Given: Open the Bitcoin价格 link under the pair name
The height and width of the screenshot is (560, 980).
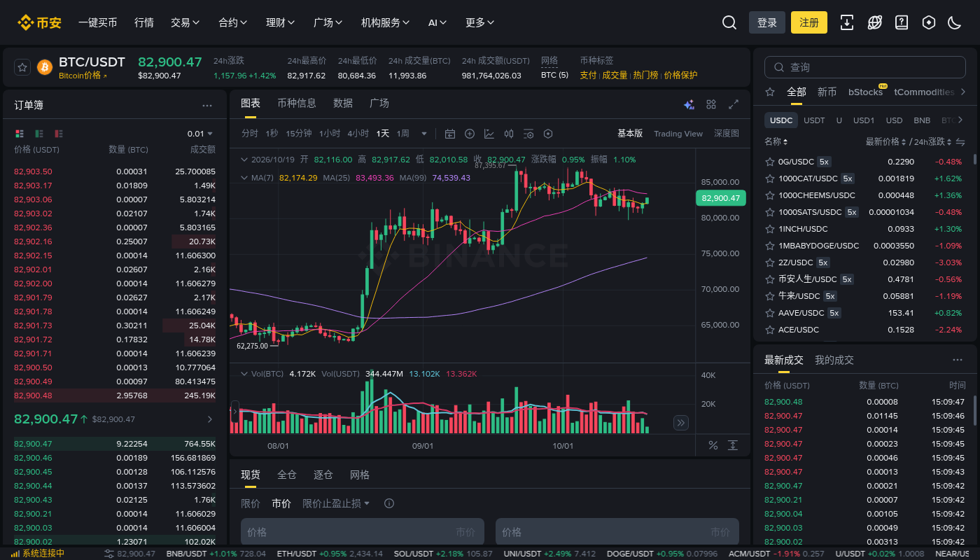Looking at the screenshot, I should [83, 76].
